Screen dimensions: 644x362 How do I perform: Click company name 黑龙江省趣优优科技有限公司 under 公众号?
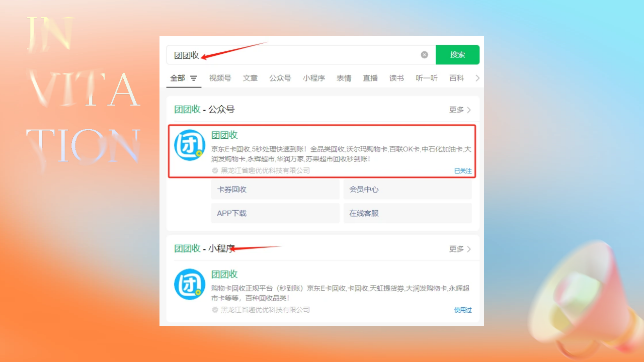click(x=265, y=170)
